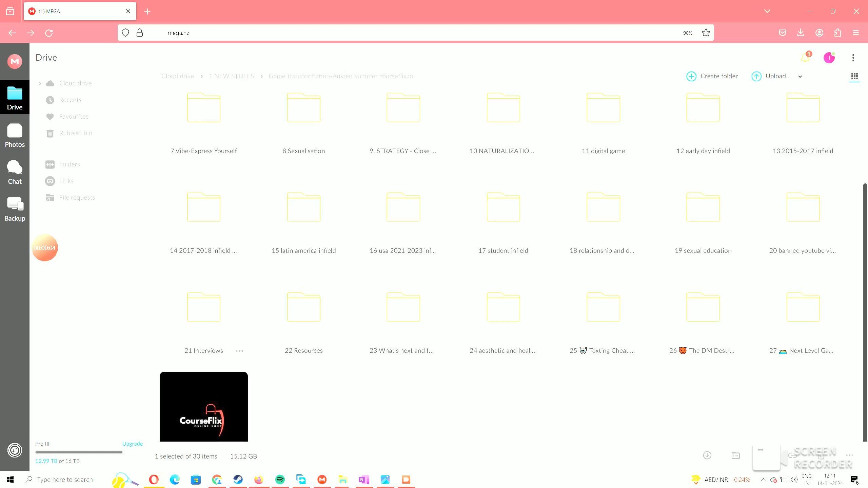Select Cloud drive in the sidebar
Viewport: 868px width, 488px height.
pyautogui.click(x=75, y=83)
